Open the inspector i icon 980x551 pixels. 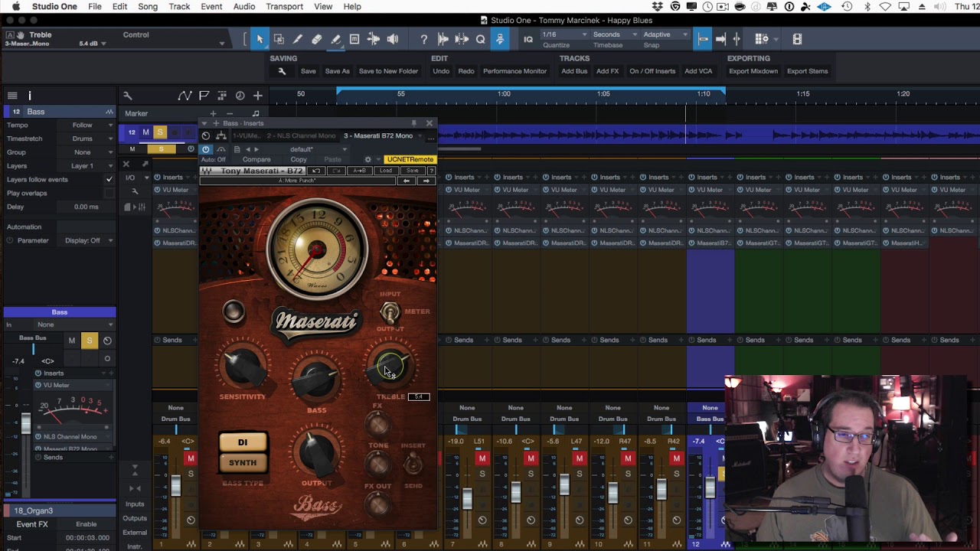point(30,96)
